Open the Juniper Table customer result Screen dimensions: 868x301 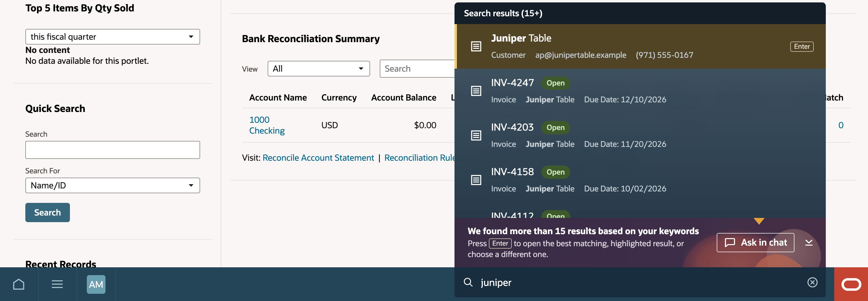pos(640,46)
